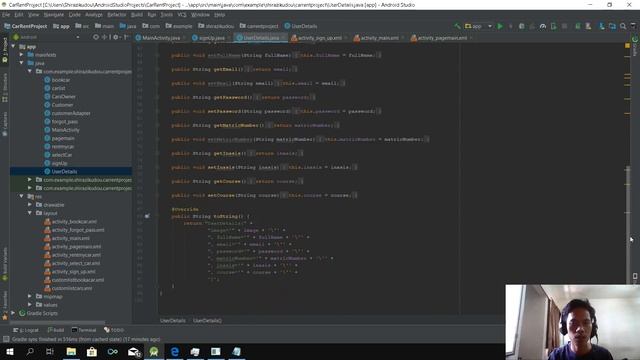Image resolution: width=640 pixels, height=360 pixels.
Task: Open the File menu
Action: tap(6, 15)
